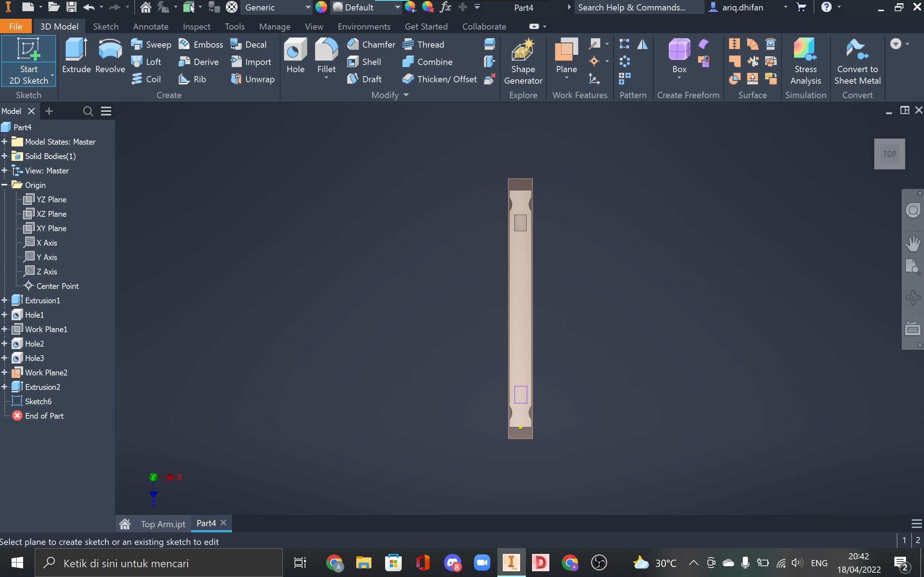The height and width of the screenshot is (577, 924).
Task: Click the Windows taskbar search box
Action: [x=159, y=563]
